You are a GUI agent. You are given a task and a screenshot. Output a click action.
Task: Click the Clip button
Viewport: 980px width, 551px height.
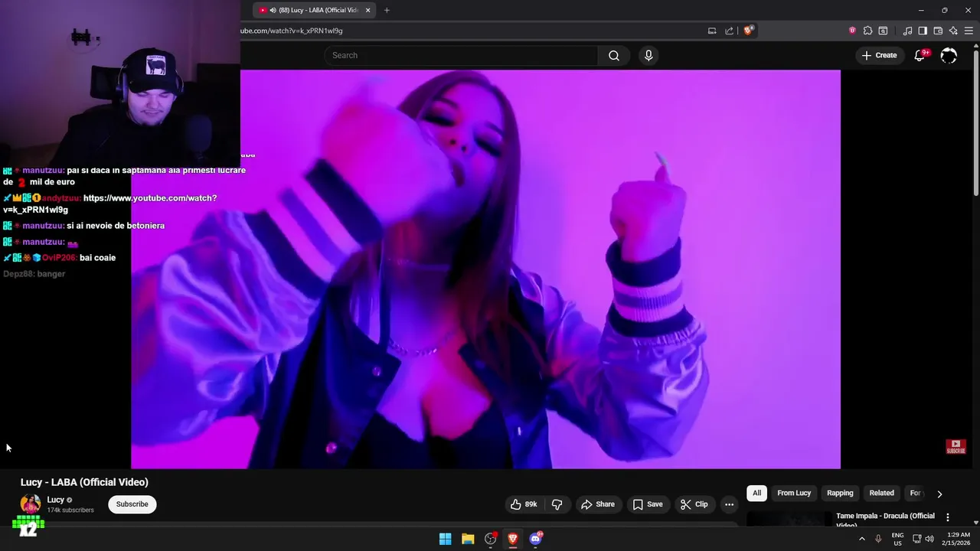tap(694, 504)
